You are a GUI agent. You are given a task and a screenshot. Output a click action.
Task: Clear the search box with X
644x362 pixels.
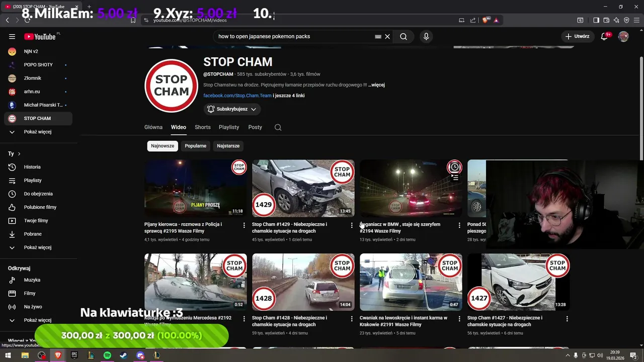[x=387, y=36]
